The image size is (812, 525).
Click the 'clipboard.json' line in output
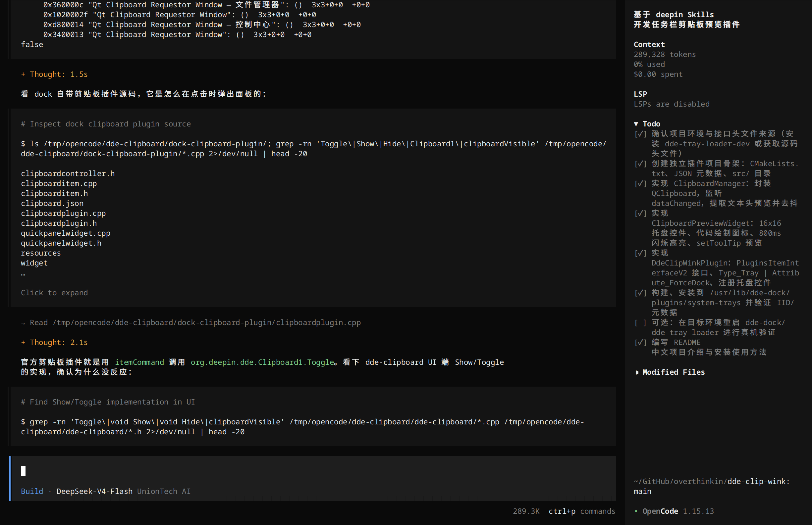(52, 204)
